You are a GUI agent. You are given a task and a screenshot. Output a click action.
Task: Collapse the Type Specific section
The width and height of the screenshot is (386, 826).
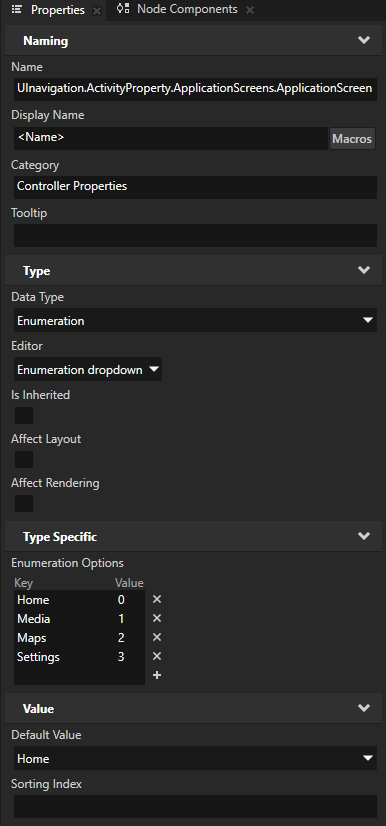point(364,536)
